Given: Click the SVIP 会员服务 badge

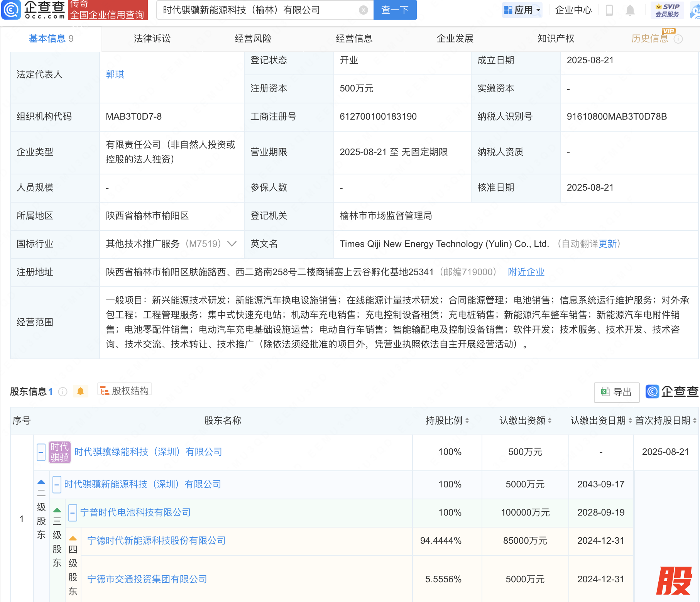Looking at the screenshot, I should click(x=667, y=10).
